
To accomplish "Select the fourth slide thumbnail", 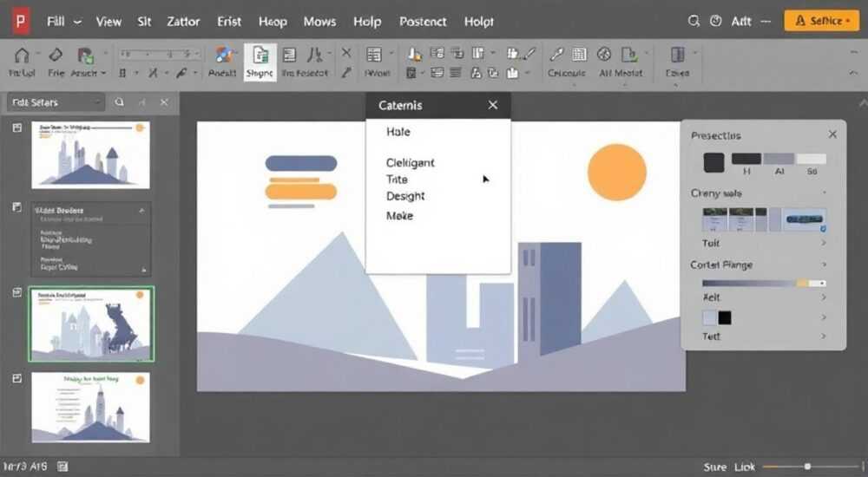I will [x=91, y=408].
